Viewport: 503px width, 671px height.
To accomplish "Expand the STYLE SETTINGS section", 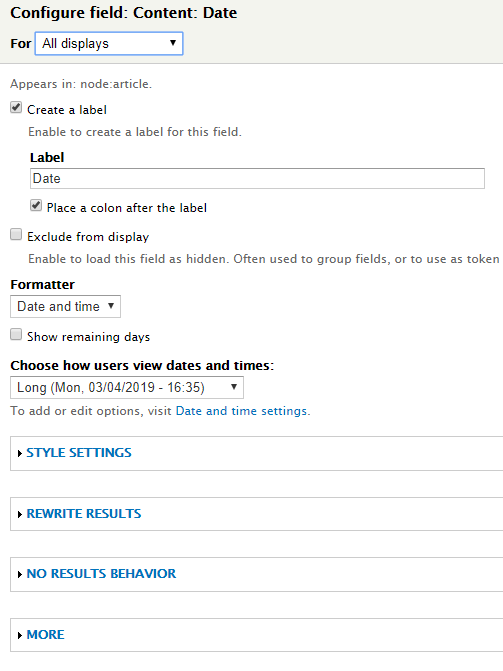I will pyautogui.click(x=79, y=453).
